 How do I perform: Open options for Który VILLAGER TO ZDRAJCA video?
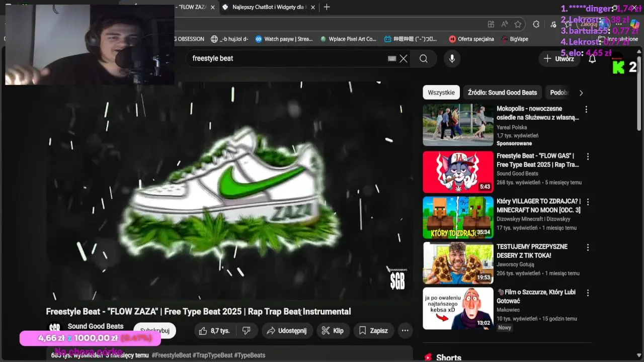pos(588,202)
